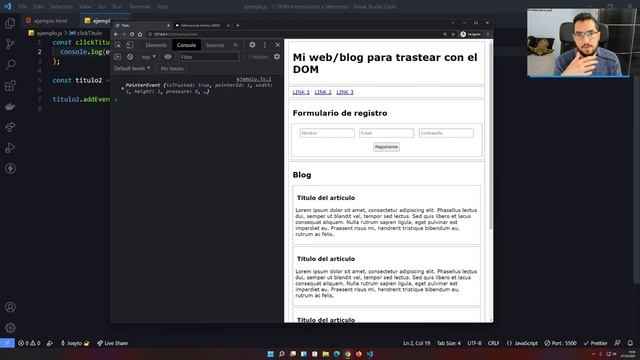Clear the console
Image resolution: width=640 pixels, height=360 pixels.
(x=130, y=57)
